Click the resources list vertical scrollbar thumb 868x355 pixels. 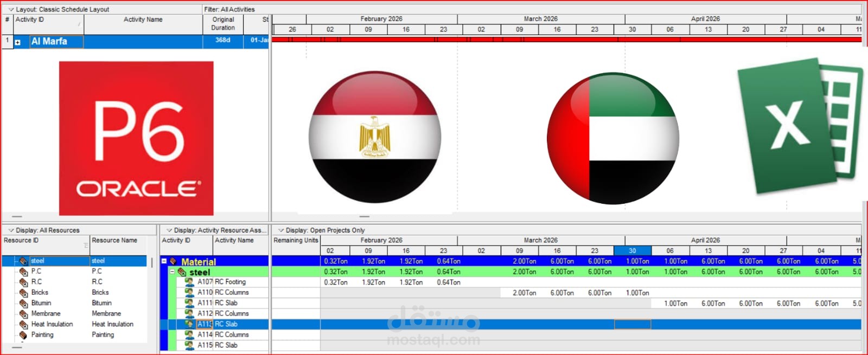point(152,262)
